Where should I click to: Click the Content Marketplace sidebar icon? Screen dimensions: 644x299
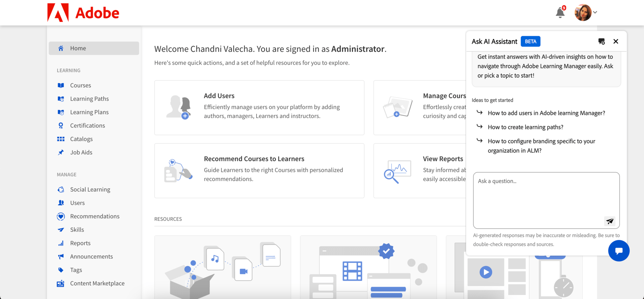coord(61,284)
